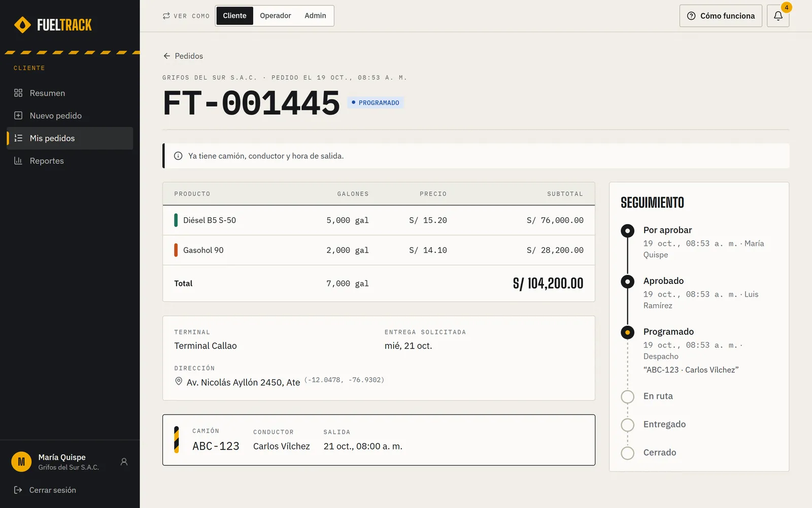Screen dimensions: 812x508
Task: Open the Reportes section
Action: click(70, 161)
